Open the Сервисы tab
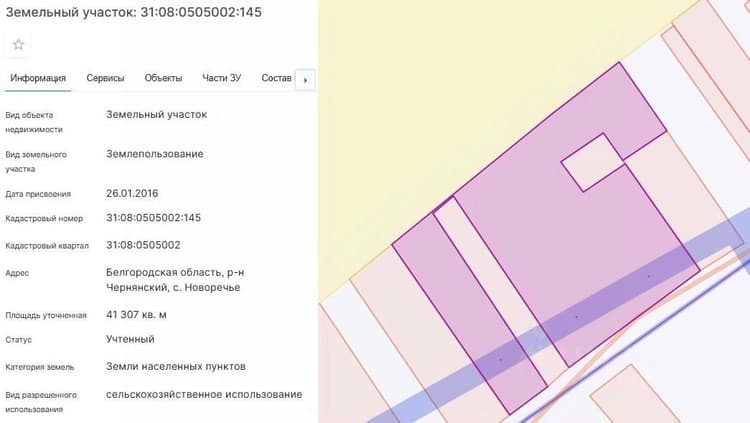Screen dimensions: 750x423 (x=105, y=78)
